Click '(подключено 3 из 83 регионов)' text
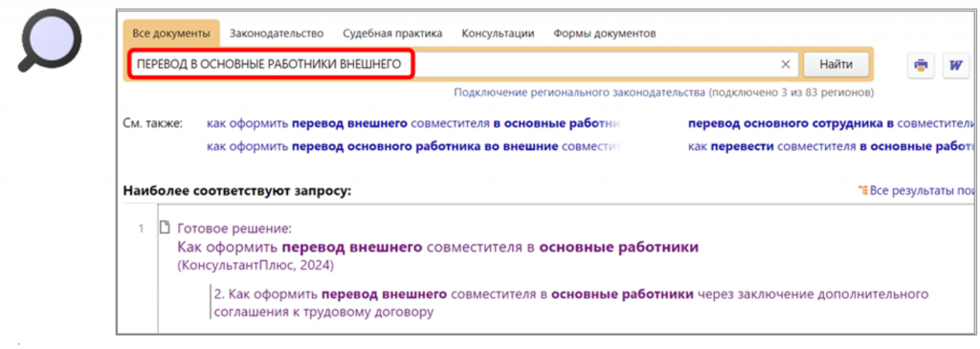This screenshot has height=349, width=980. 791,93
